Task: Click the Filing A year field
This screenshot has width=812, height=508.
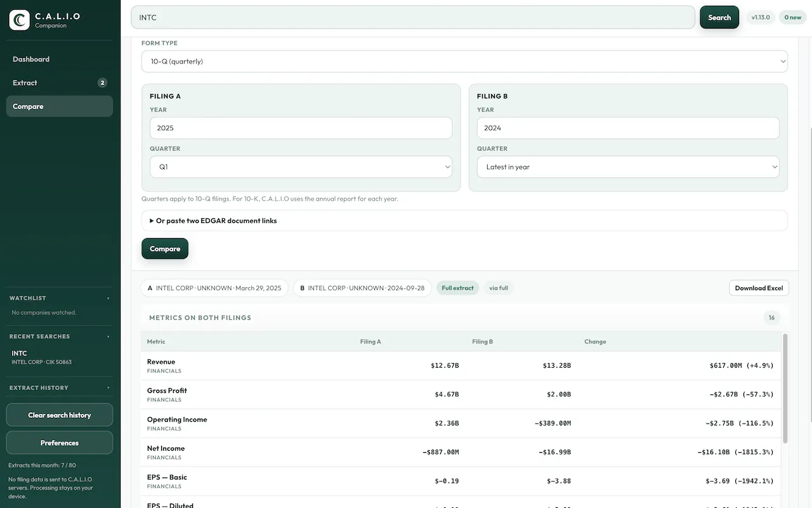Action: 301,128
